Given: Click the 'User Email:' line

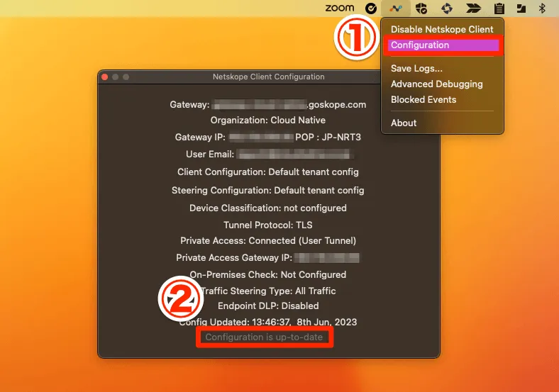Looking at the screenshot, I should pos(270,154).
